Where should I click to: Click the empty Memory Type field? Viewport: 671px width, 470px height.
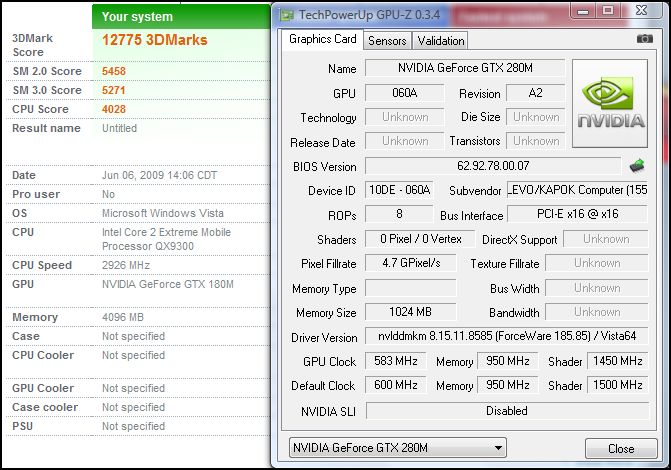pos(411,288)
